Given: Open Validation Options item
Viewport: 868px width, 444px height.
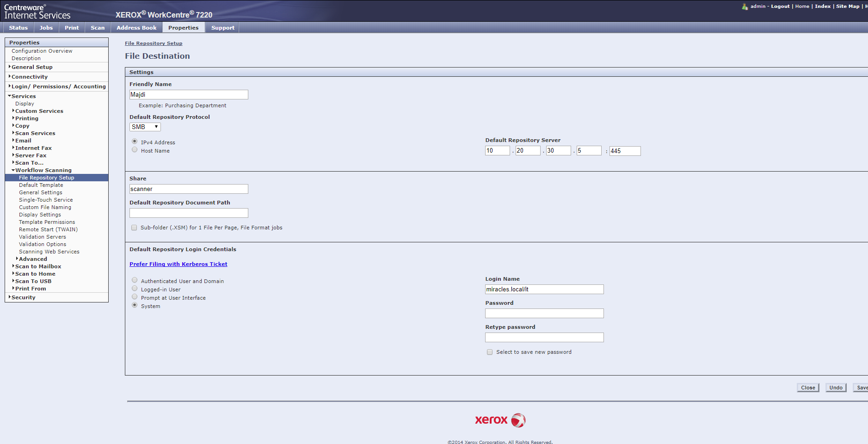Looking at the screenshot, I should click(43, 244).
